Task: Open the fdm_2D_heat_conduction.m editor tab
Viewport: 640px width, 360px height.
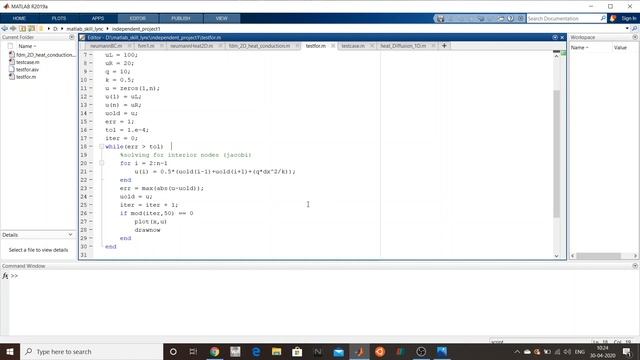Action: tap(259, 46)
